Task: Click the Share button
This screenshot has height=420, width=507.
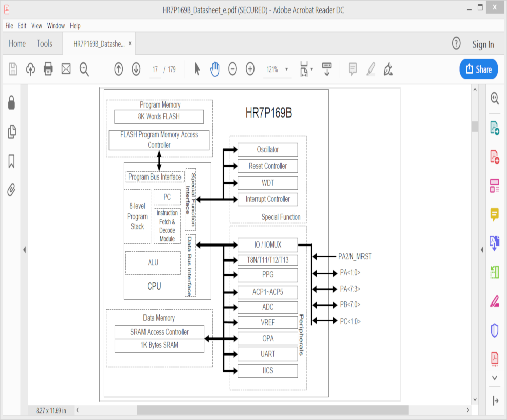Action: [x=479, y=69]
